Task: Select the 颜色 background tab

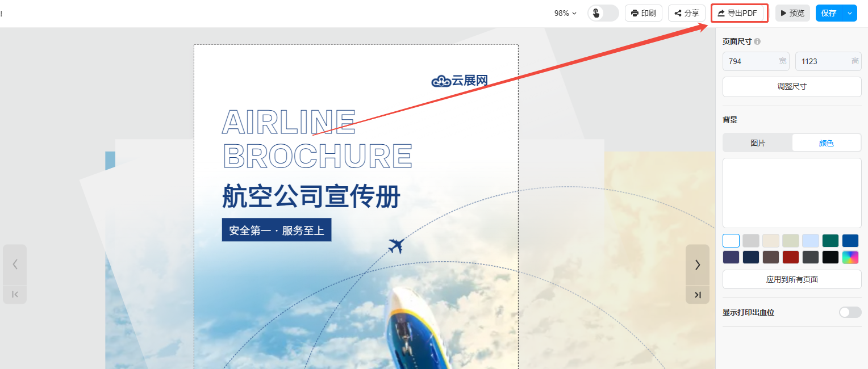Action: click(x=827, y=143)
